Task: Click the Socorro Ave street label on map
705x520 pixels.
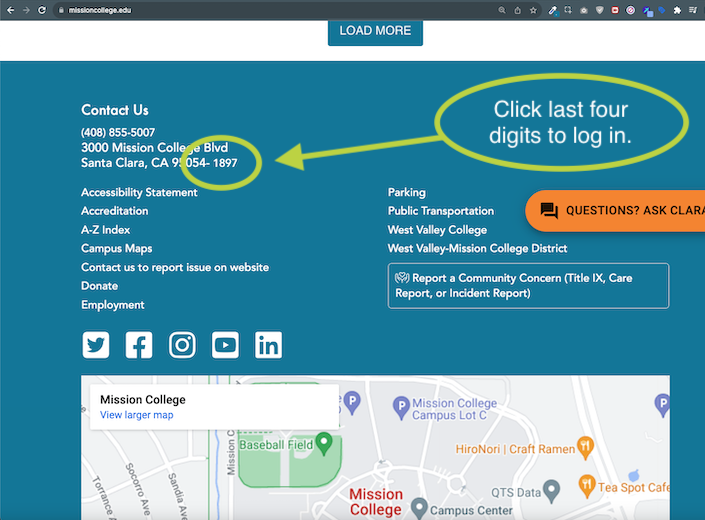Action: 137,489
